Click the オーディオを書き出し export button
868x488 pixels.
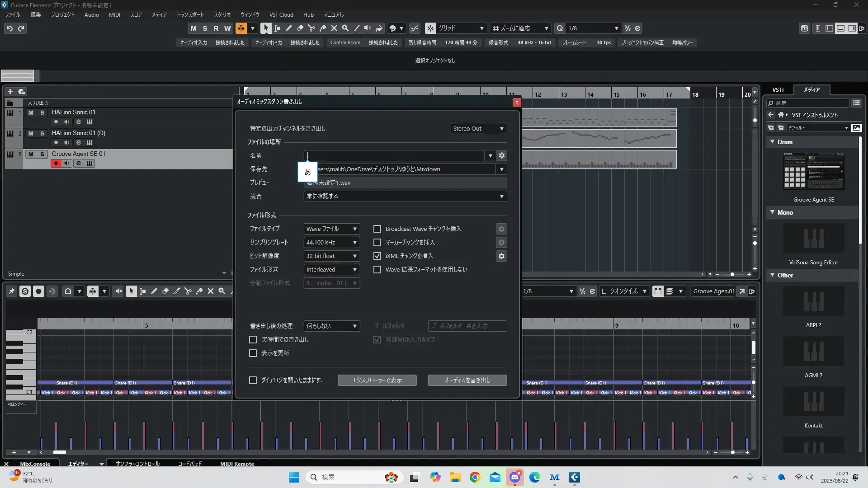[x=467, y=380]
